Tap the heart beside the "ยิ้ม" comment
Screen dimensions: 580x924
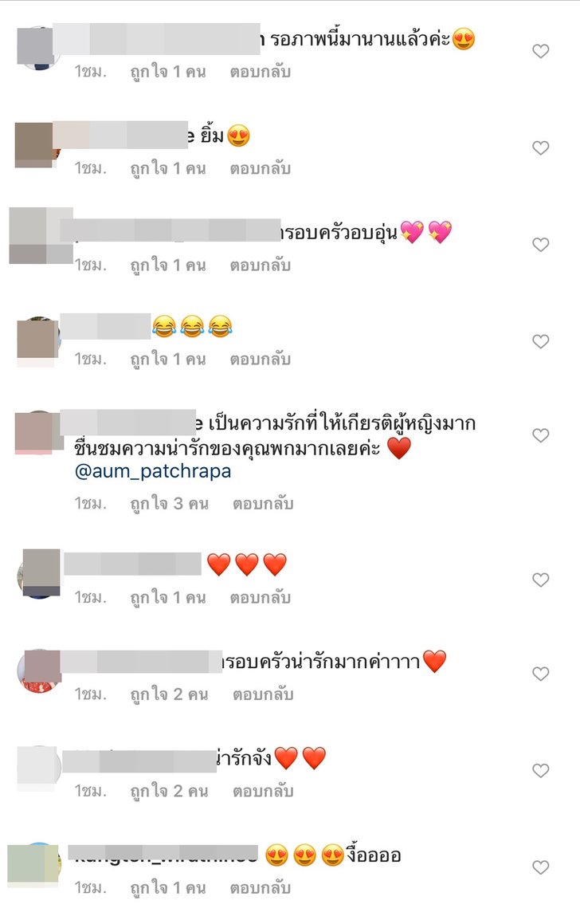click(540, 148)
